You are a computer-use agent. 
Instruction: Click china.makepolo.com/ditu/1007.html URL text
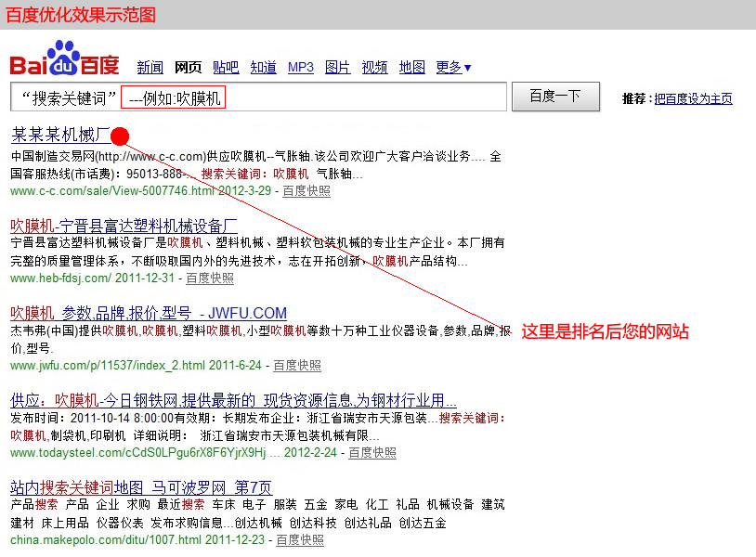106,539
